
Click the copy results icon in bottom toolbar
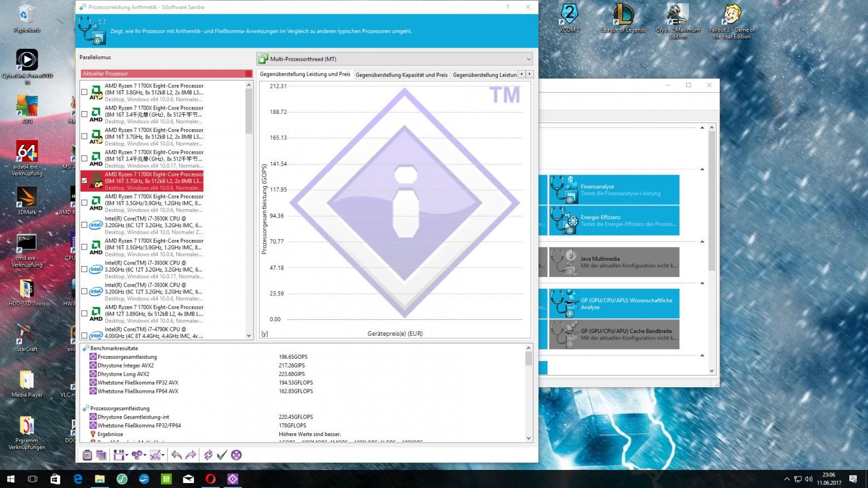(101, 455)
